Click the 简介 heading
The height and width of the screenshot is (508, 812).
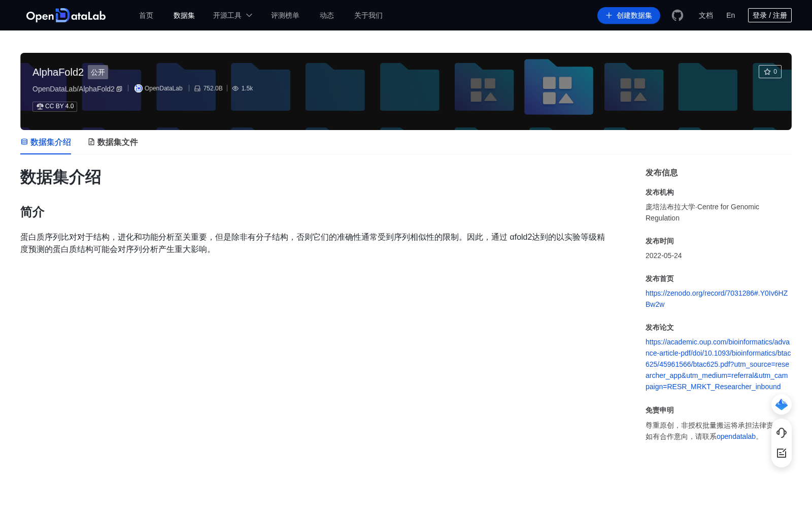[x=32, y=212]
